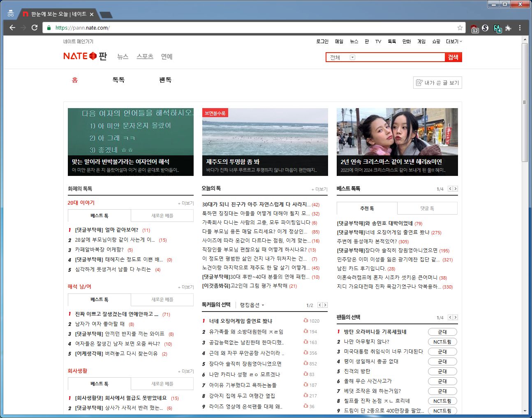Image resolution: width=532 pixels, height=418 pixels.
Task: Open the 뉴스 section next to logo
Action: click(x=123, y=57)
